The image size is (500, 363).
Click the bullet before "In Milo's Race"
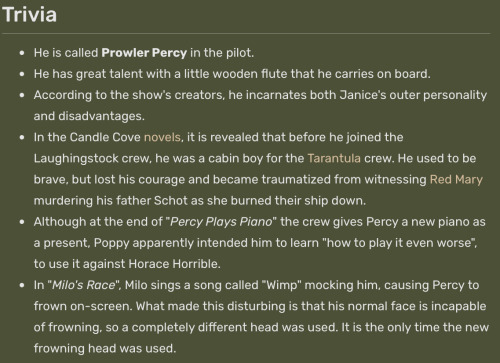[x=22, y=285]
